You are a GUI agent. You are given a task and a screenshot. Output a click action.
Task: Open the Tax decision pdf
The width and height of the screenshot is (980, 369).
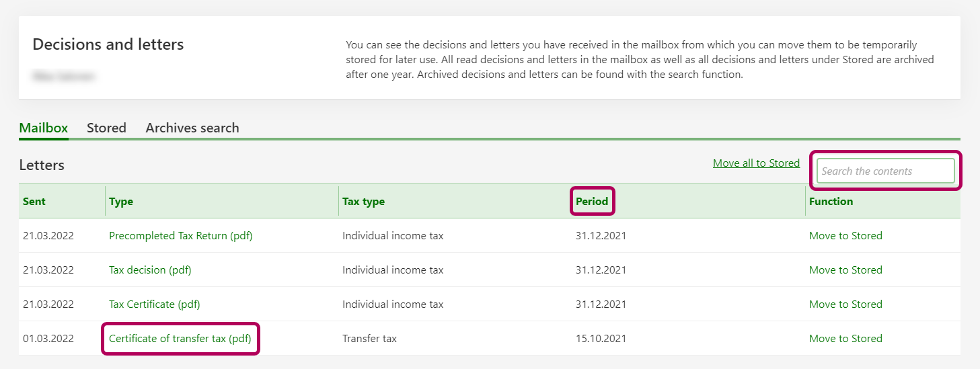tap(150, 270)
